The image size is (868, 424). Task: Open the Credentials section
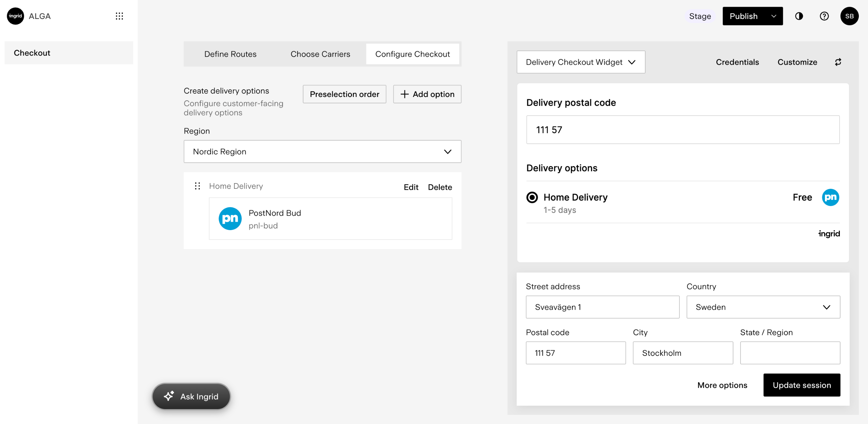point(737,62)
